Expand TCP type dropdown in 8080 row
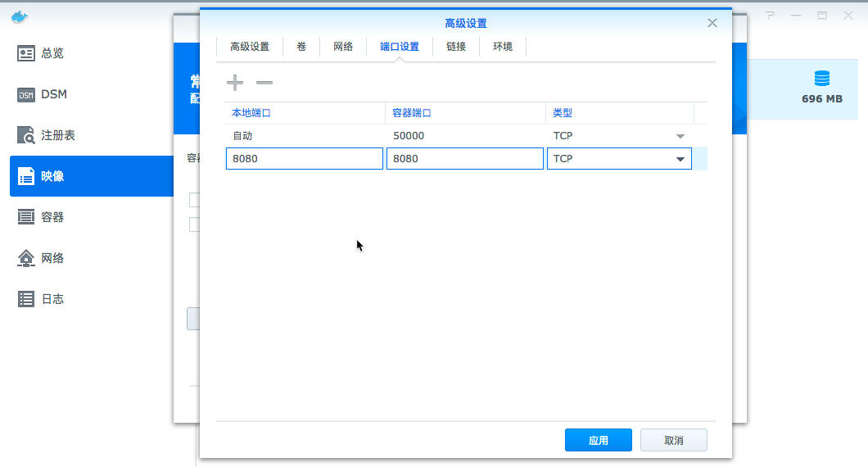Image resolution: width=868 pixels, height=467 pixels. click(680, 159)
